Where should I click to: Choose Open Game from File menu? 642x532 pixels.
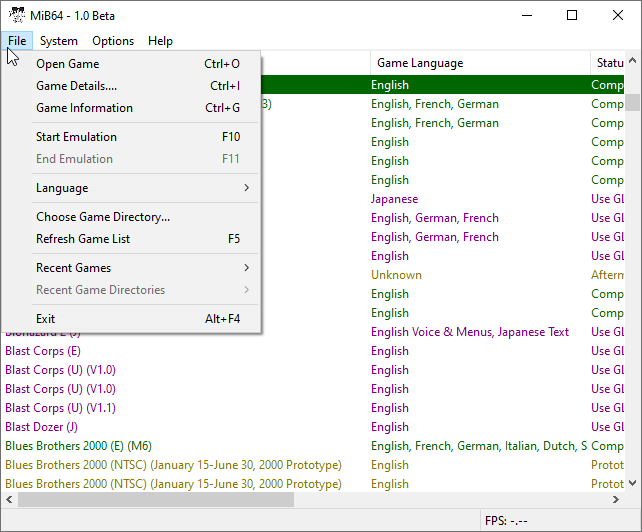tap(67, 64)
